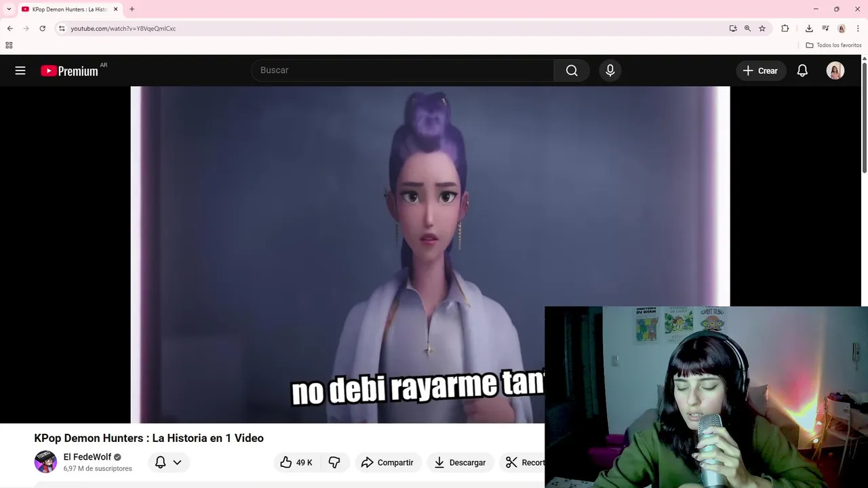
Task: Install app icon in address bar
Action: pyautogui.click(x=733, y=28)
